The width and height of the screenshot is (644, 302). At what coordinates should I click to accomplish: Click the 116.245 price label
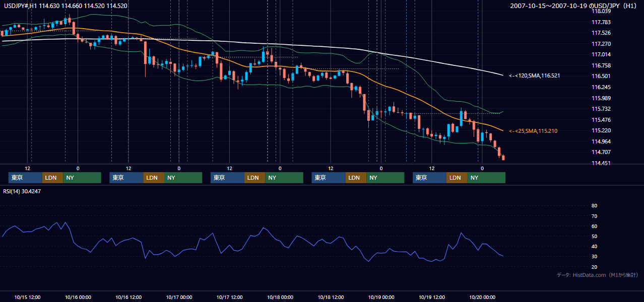coord(601,87)
